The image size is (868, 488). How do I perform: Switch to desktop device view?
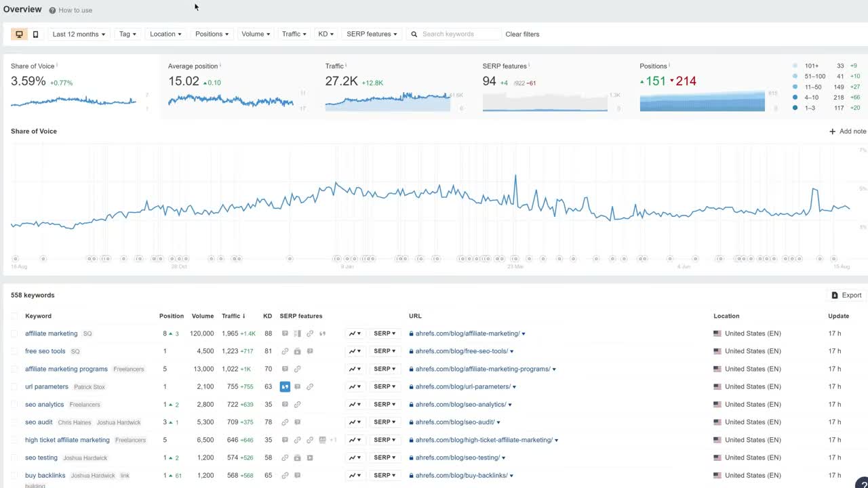tap(19, 34)
